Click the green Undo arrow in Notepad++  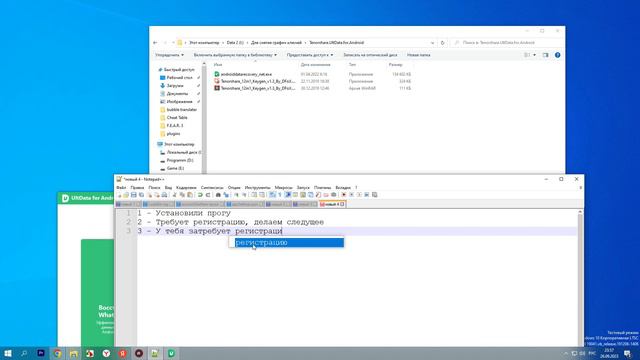[x=200, y=195]
